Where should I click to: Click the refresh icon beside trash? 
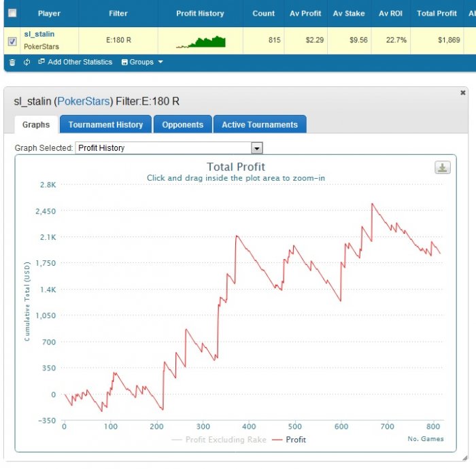[x=27, y=62]
